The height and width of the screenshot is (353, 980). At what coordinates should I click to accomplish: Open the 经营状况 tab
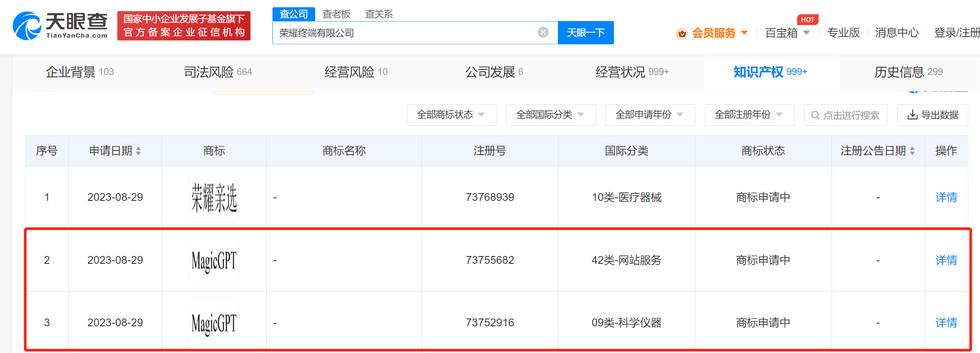coord(632,72)
